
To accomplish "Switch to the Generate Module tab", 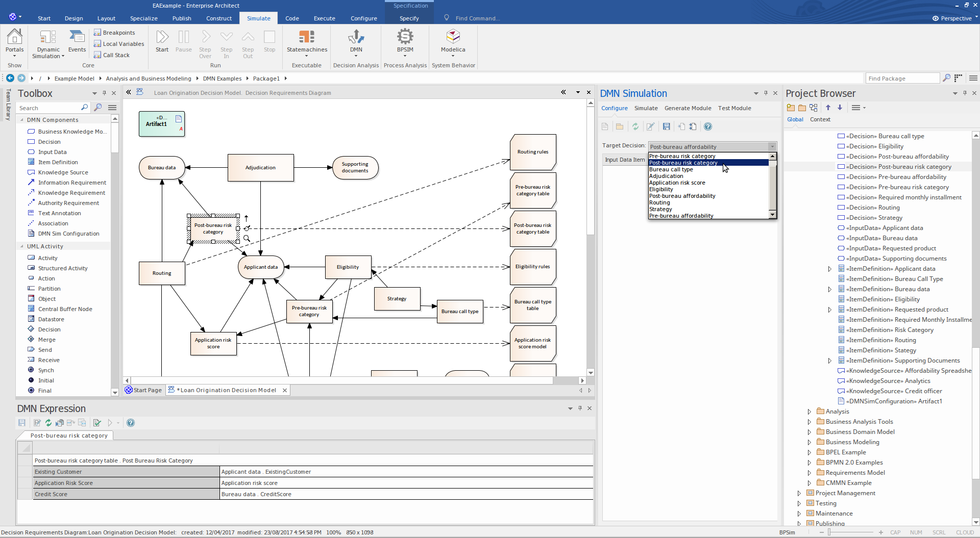I will coord(688,108).
